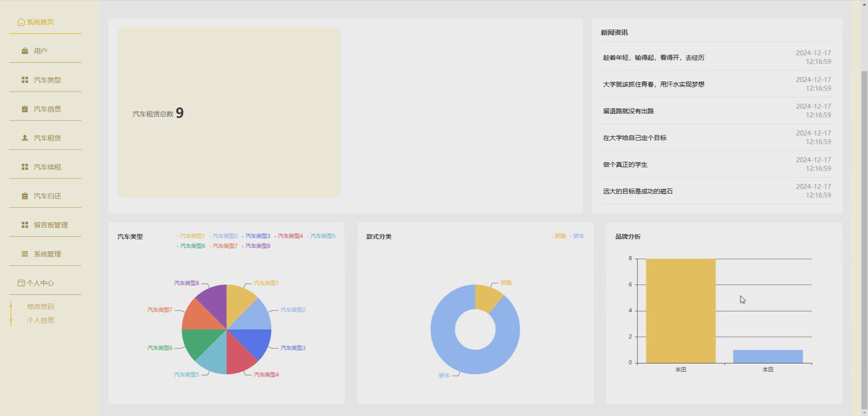Click the clipboard icon next to 汽车信息
Screen dimensions: 868x416
(x=25, y=109)
